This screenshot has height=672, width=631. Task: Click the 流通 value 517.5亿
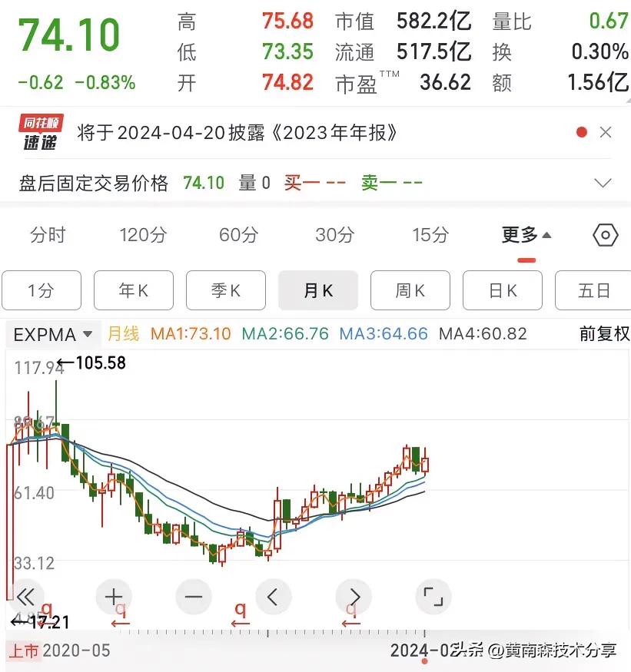434,52
